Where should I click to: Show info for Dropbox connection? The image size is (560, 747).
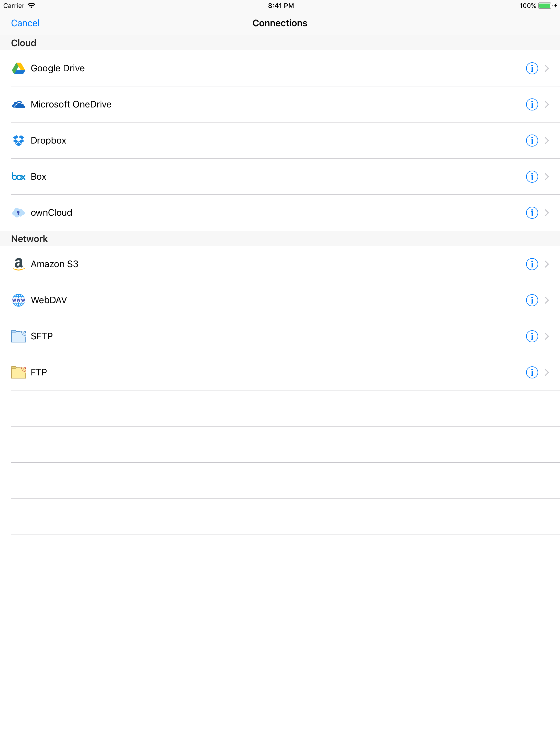[532, 141]
